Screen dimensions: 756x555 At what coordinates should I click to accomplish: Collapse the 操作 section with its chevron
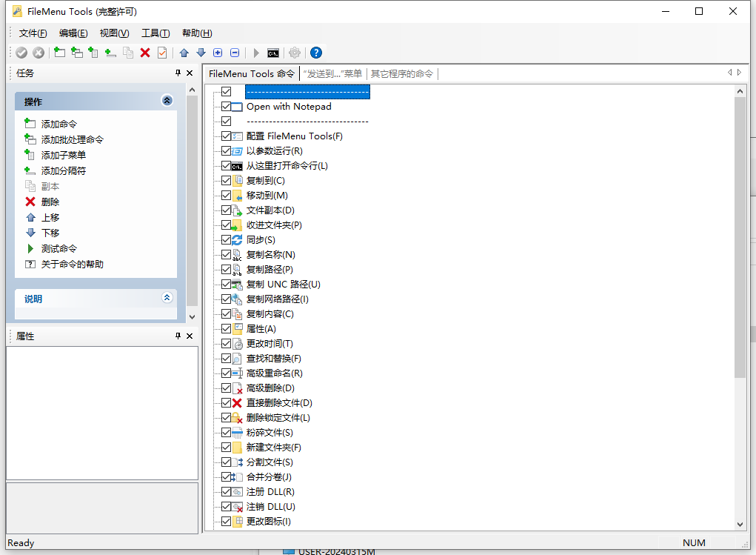tap(167, 100)
